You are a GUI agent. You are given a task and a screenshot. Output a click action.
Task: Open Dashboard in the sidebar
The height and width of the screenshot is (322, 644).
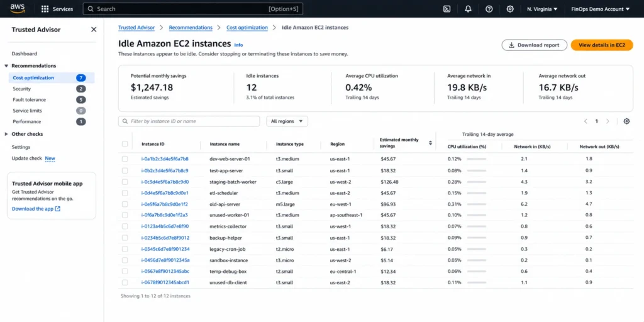[25, 53]
